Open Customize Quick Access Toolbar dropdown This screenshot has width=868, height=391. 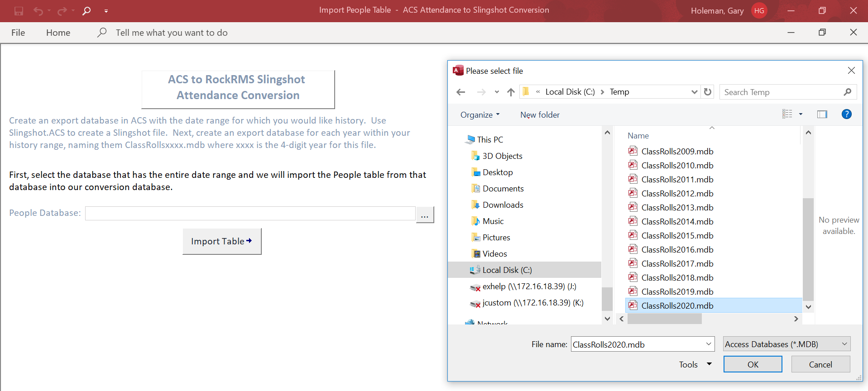pyautogui.click(x=106, y=11)
